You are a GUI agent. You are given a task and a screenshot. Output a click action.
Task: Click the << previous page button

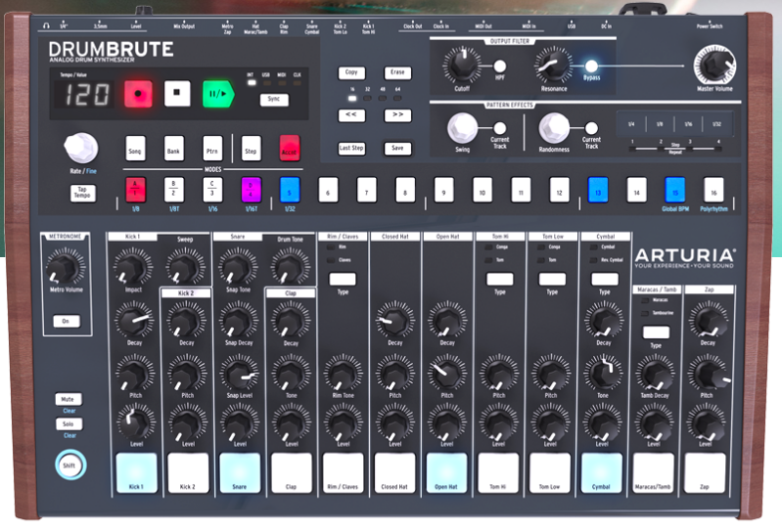click(x=351, y=115)
